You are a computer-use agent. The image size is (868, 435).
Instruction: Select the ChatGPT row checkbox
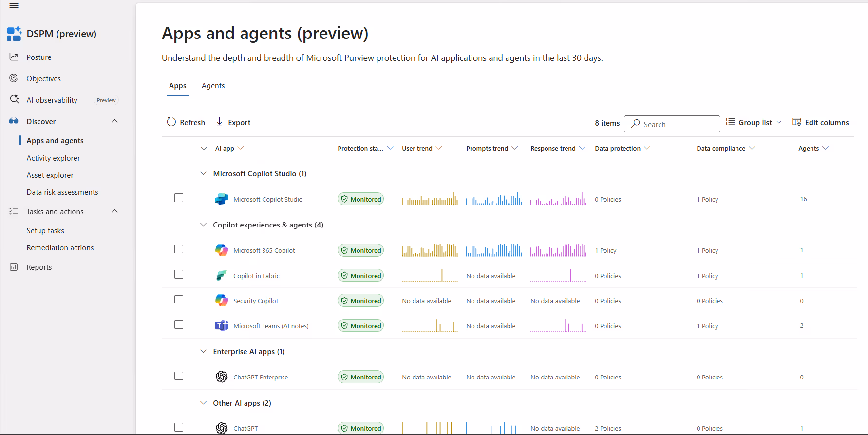(179, 427)
